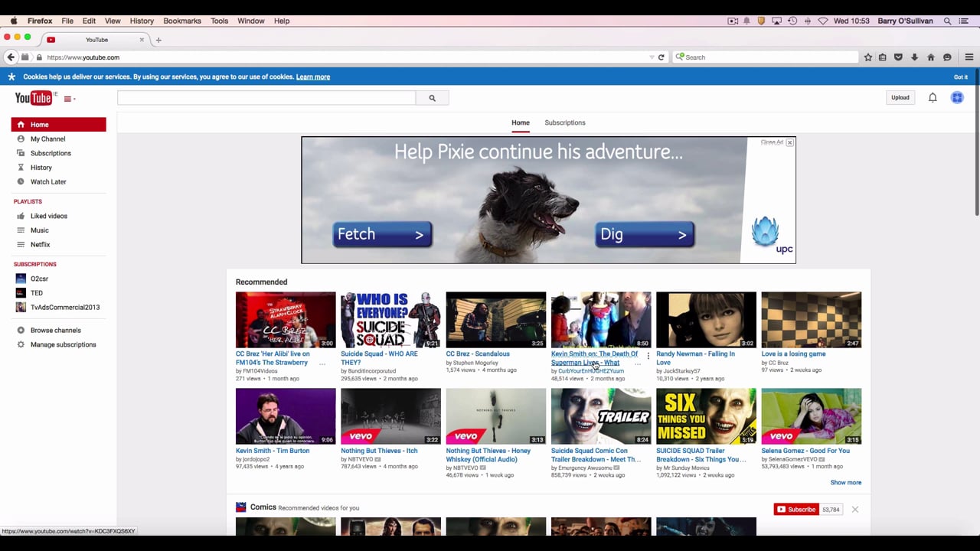
Task: Close the UPC banner ad
Action: [789, 142]
